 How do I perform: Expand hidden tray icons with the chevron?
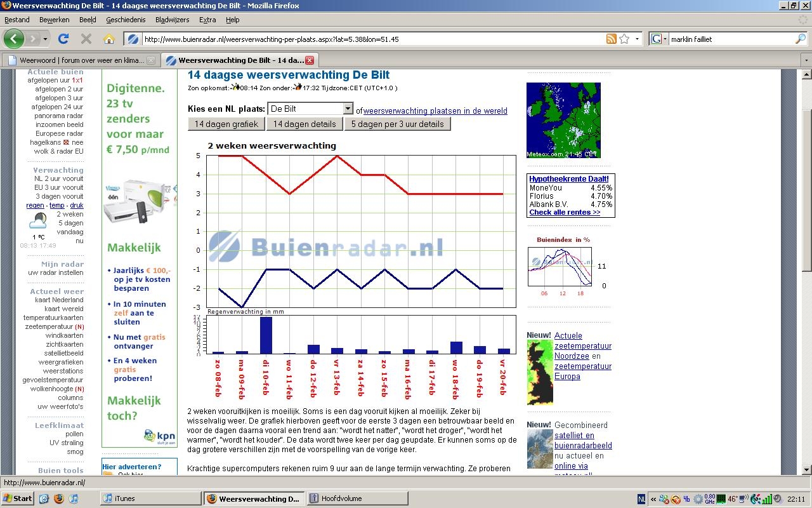654,499
